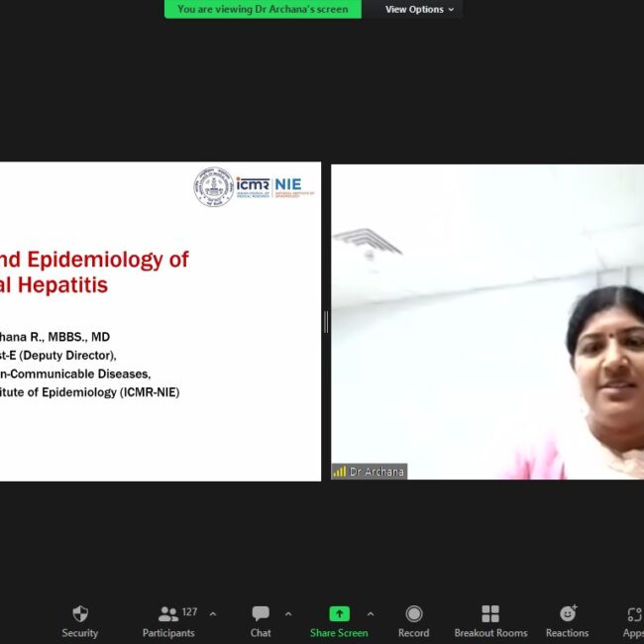Click the 'You are viewing Dr Archana's screen' banner
This screenshot has width=644, height=644.
[x=263, y=9]
